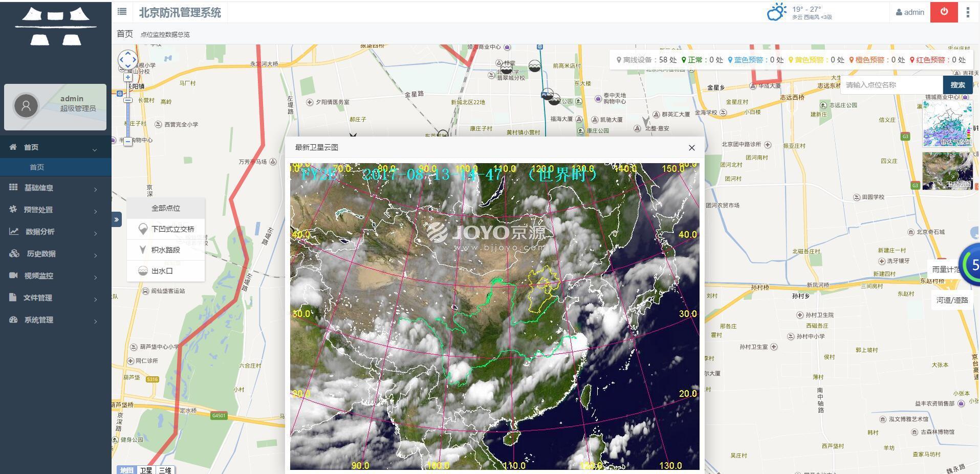Switch map to 卫星 view tab

click(x=146, y=470)
